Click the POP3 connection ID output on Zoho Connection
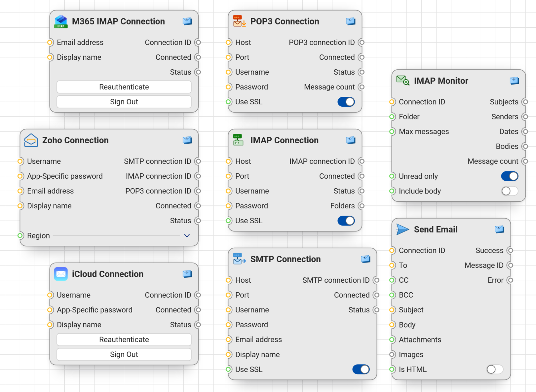 point(198,191)
